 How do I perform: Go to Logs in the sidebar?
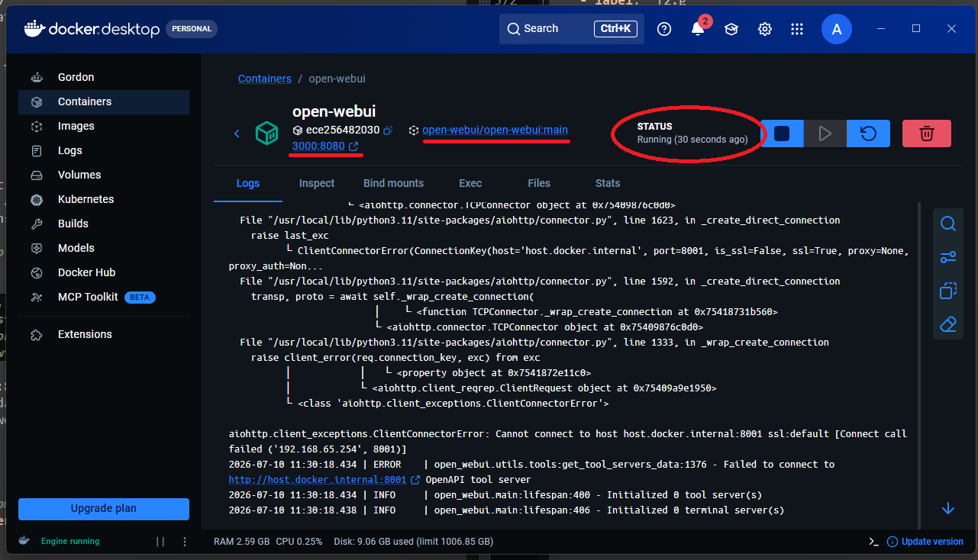point(104,150)
